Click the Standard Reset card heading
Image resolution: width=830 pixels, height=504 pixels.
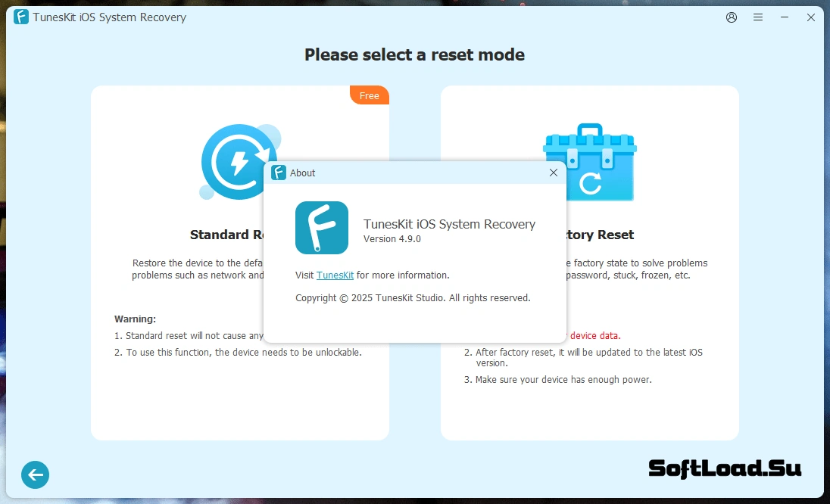point(226,235)
